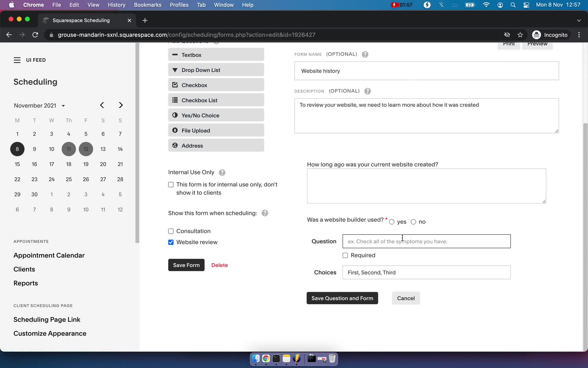Go to next month in calendar
This screenshot has width=588, height=368.
click(121, 105)
